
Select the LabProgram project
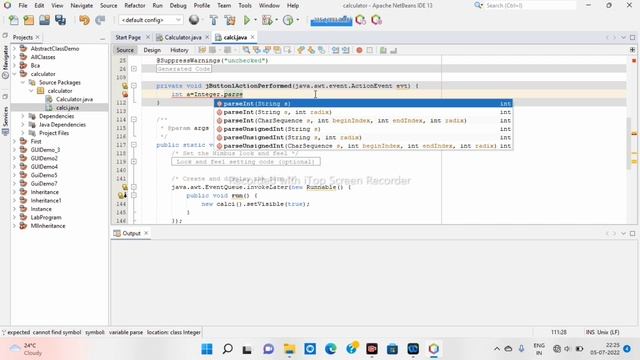[46, 218]
